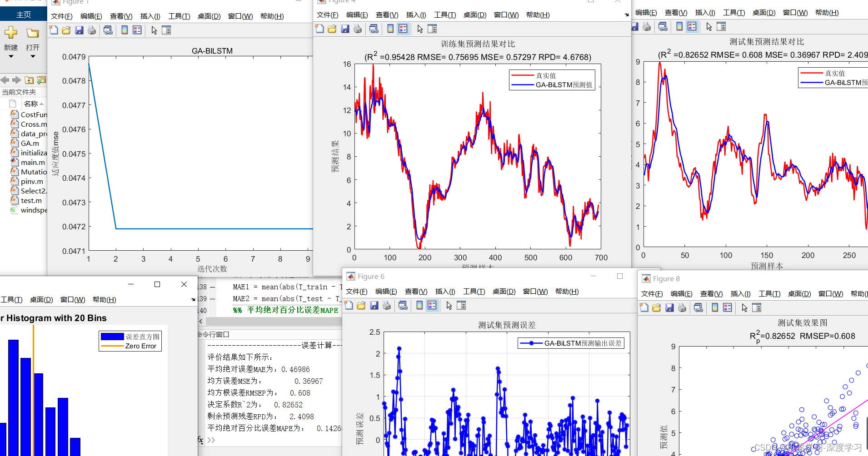The height and width of the screenshot is (456, 868).
Task: Open Property Inspector icon in Figure 1 toolbar
Action: (x=166, y=30)
